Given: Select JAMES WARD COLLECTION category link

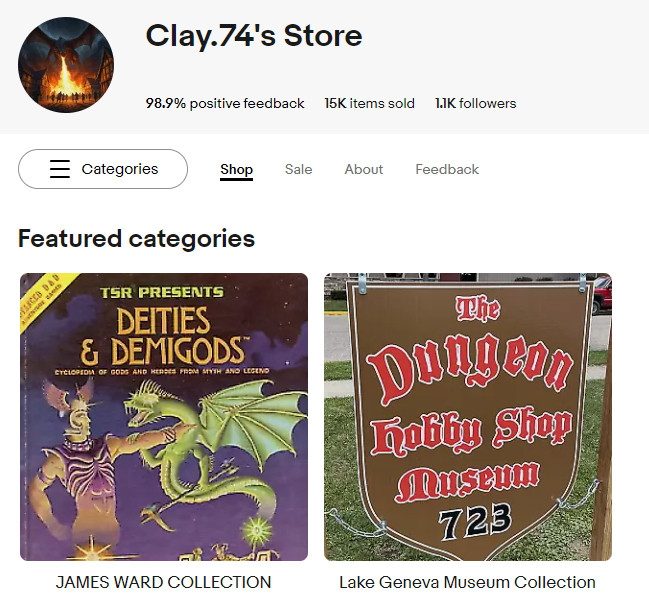Looking at the screenshot, I should 163,582.
